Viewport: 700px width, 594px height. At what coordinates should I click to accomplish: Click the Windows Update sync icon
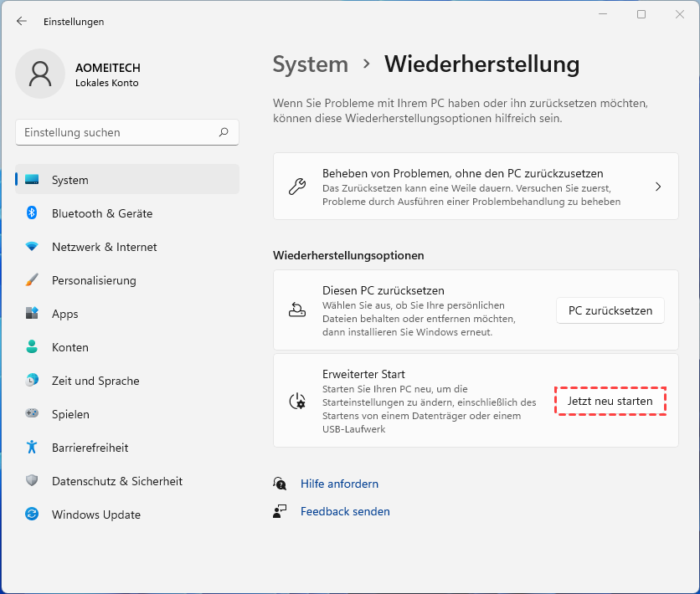32,515
